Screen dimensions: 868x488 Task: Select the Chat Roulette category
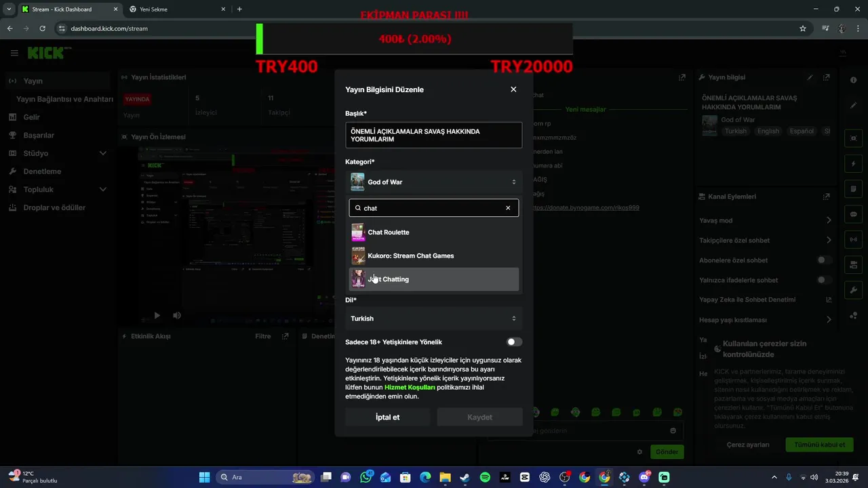point(433,232)
